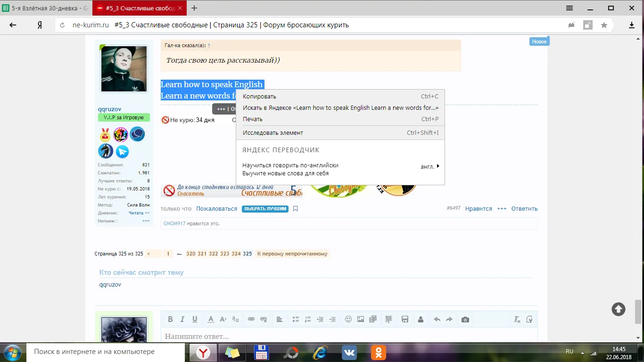Open Odnoklassniki from the taskbar
Image resolution: width=644 pixels, height=362 pixels.
[x=378, y=352]
